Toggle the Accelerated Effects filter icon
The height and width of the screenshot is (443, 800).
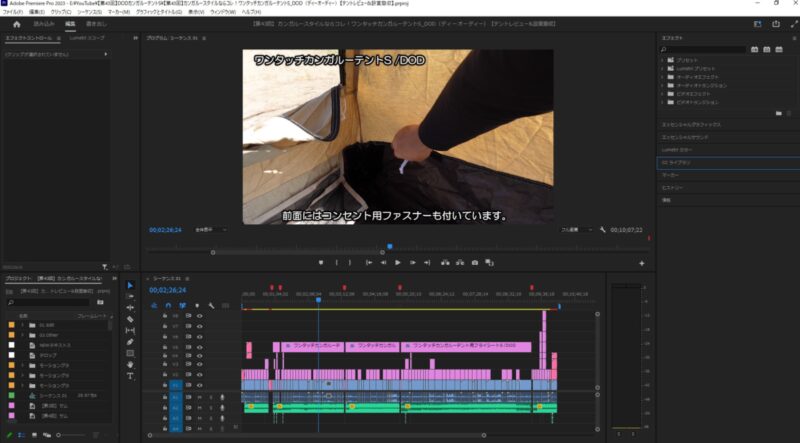[x=754, y=50]
